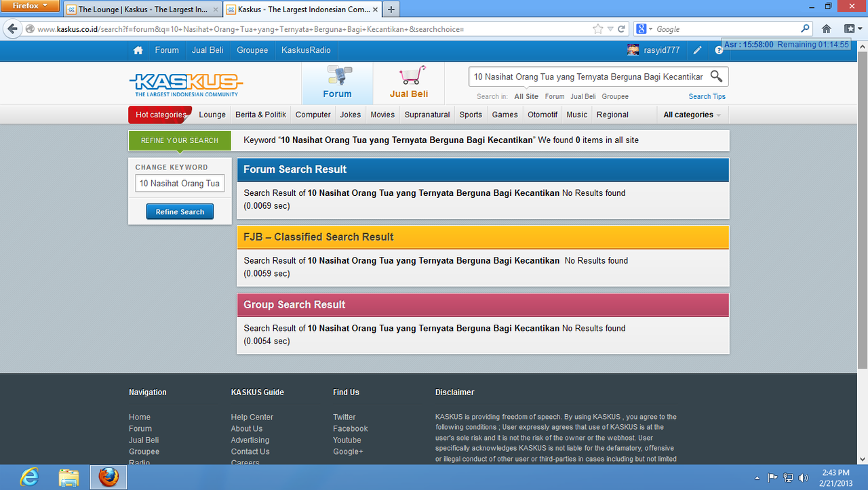Open the Search Tips link
Image resolution: width=868 pixels, height=490 pixels.
pos(707,96)
